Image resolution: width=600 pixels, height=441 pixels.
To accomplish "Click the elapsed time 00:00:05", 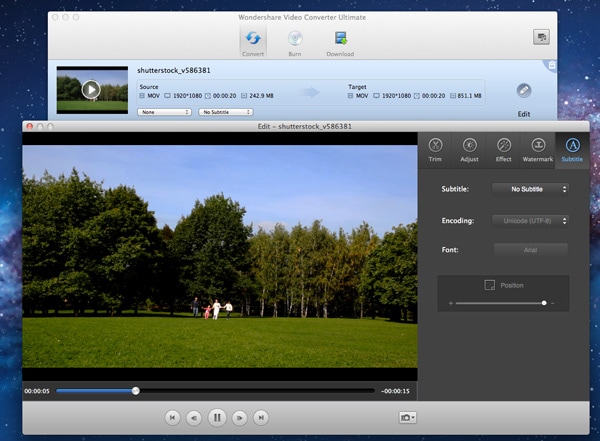I will click(x=37, y=391).
